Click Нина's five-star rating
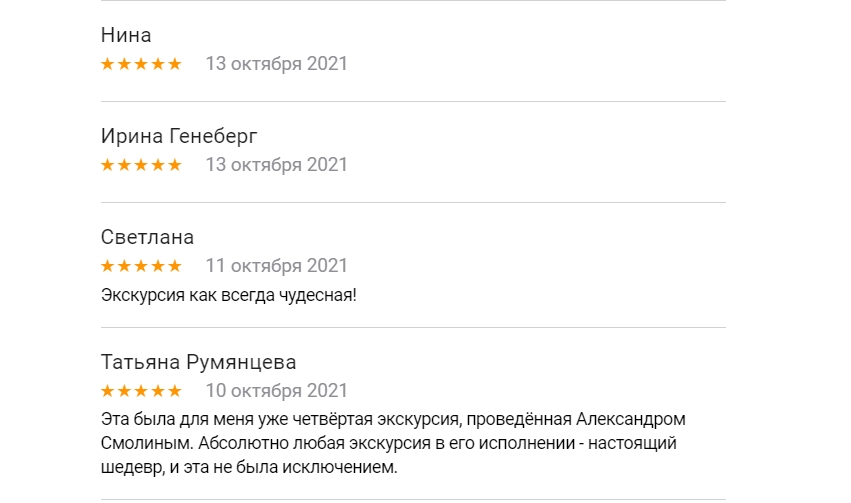 coord(141,64)
